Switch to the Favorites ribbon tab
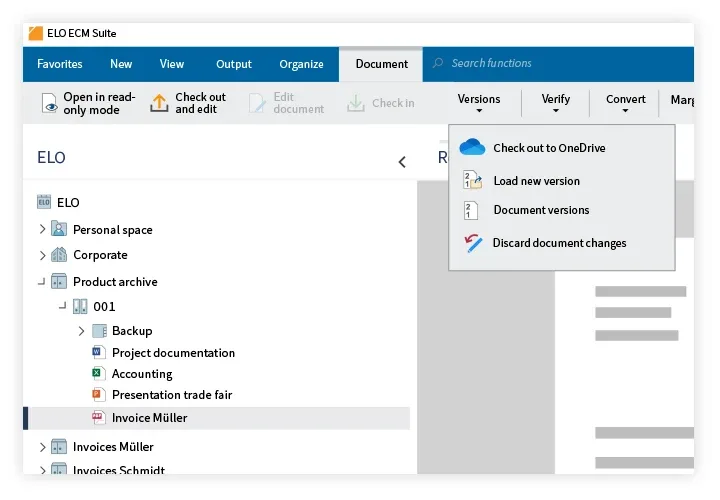The height and width of the screenshot is (500, 720). coord(60,64)
